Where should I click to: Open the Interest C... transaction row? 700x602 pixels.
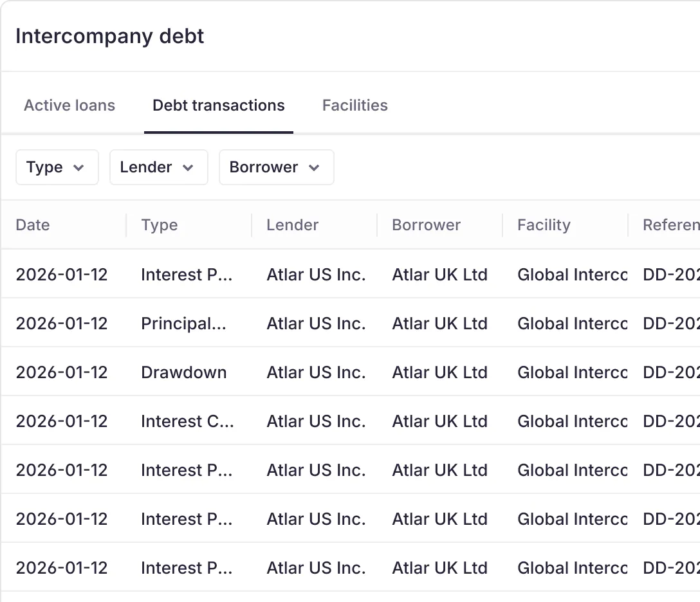187,421
